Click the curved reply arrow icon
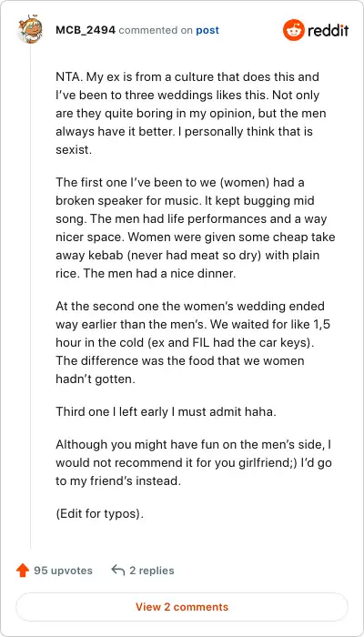364x637 pixels. pos(117,571)
